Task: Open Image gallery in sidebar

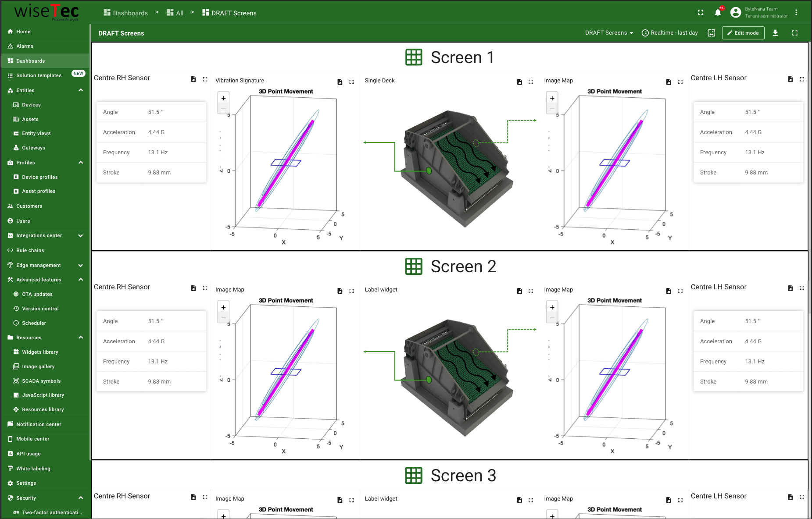Action: click(x=45, y=366)
